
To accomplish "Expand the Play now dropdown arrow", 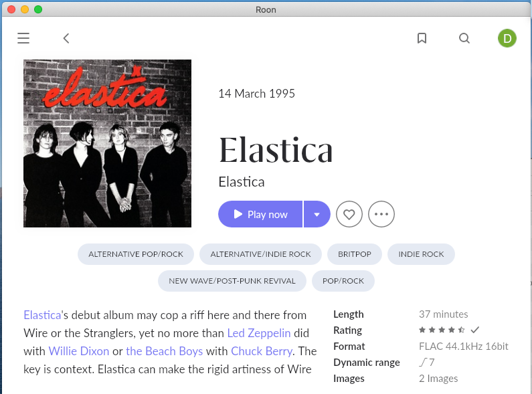I will click(317, 214).
